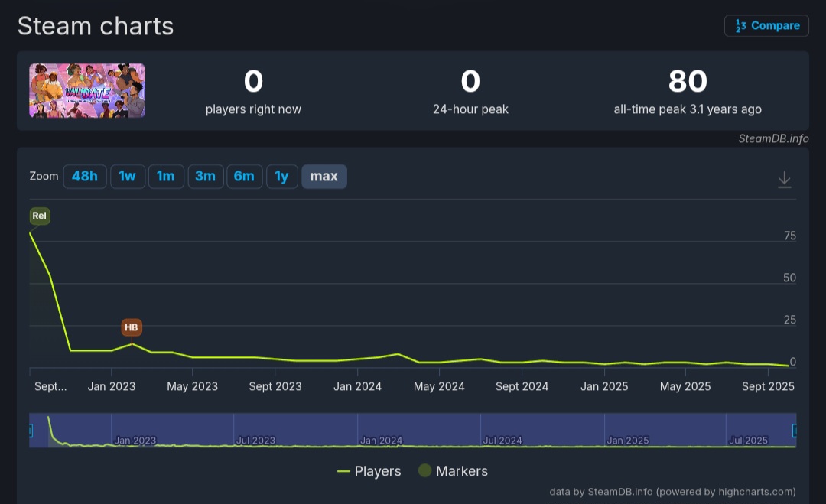Click the Rel release marker
826x504 pixels.
pos(40,216)
